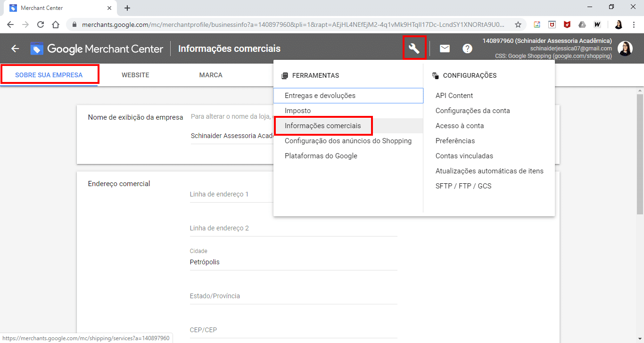This screenshot has height=343, width=644.
Task: Click the Linha de endereço 1 field
Action: tap(231, 194)
